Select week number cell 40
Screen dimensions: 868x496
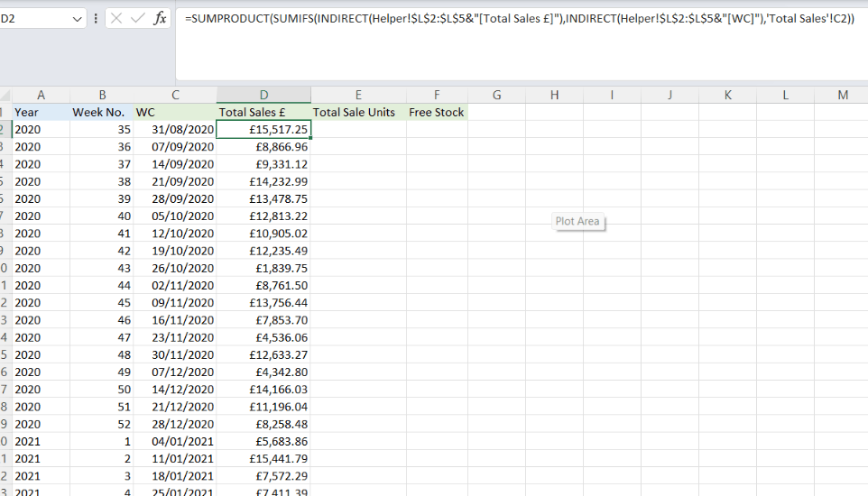click(x=102, y=216)
